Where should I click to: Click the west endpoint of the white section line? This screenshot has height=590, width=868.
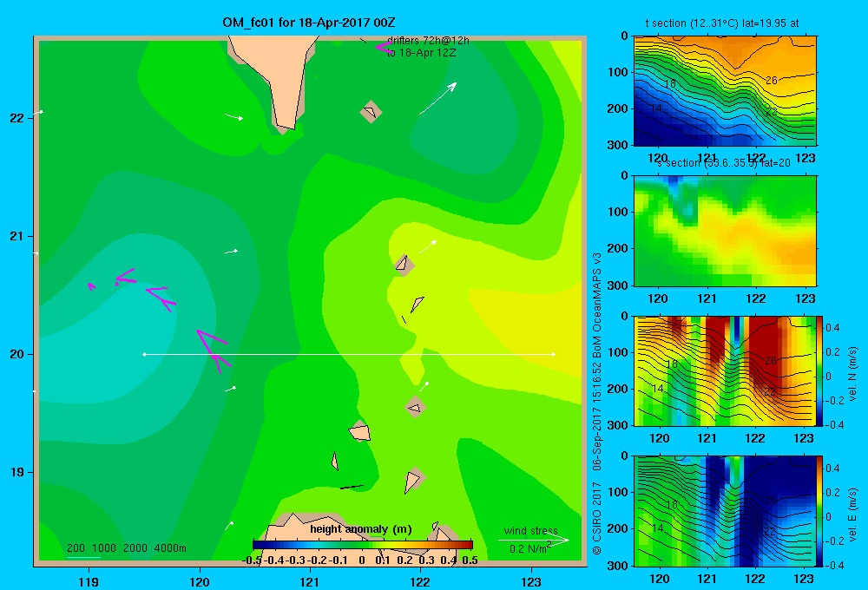(144, 354)
